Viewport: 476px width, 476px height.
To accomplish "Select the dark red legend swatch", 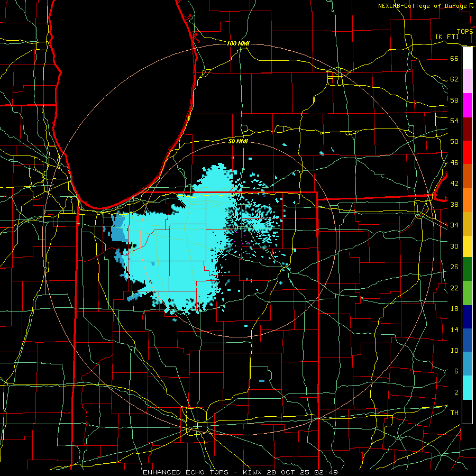I will pos(467,129).
